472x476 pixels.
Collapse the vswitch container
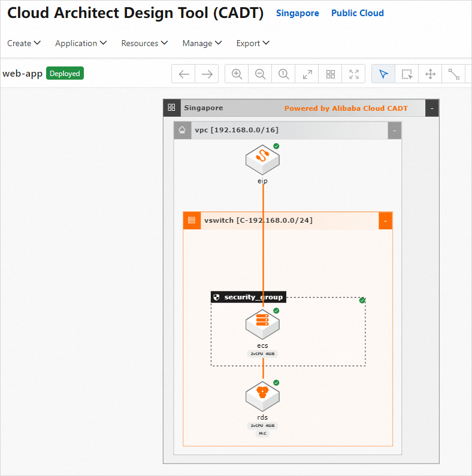point(385,221)
